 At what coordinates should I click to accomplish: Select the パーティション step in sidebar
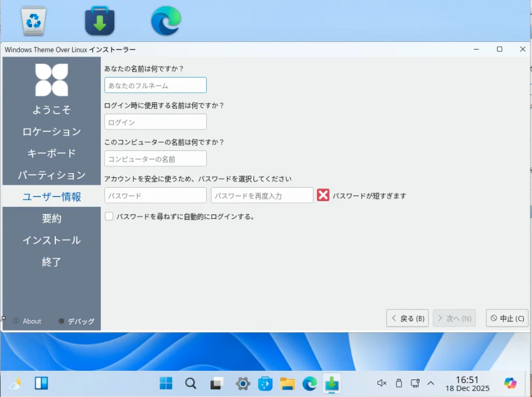pyautogui.click(x=52, y=175)
